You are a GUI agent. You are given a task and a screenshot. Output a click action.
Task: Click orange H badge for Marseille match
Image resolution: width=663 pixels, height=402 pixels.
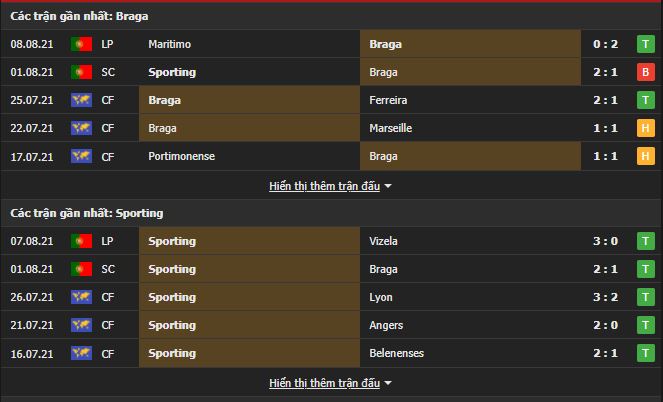(644, 128)
